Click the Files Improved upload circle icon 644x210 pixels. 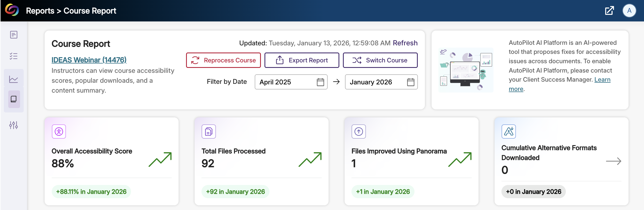coord(359,131)
